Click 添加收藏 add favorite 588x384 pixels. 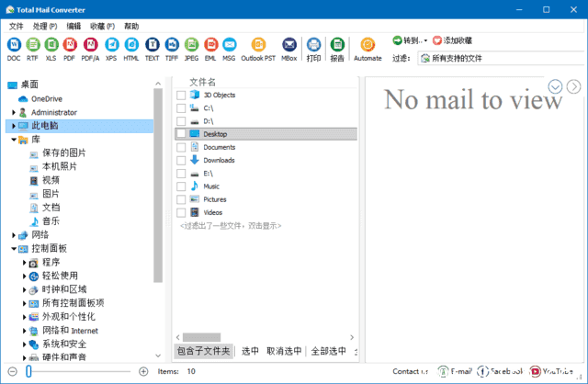pyautogui.click(x=452, y=40)
